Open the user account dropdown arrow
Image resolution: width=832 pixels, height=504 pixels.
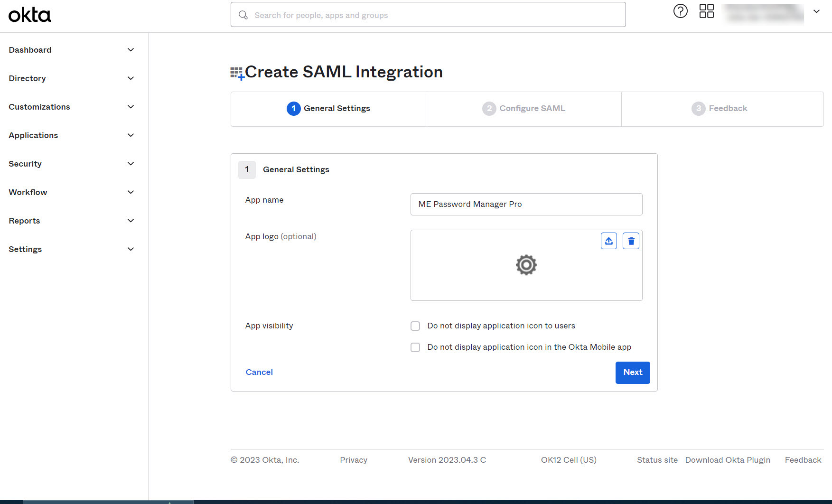click(x=816, y=12)
